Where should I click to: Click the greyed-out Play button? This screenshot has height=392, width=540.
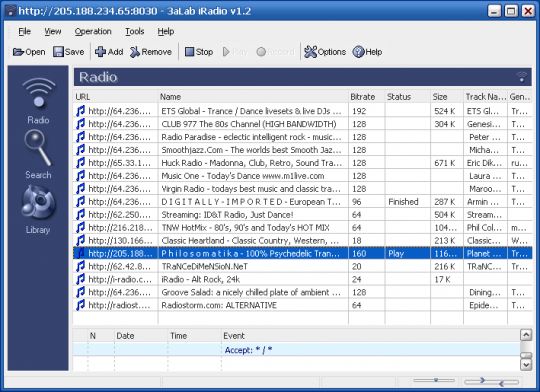[235, 52]
